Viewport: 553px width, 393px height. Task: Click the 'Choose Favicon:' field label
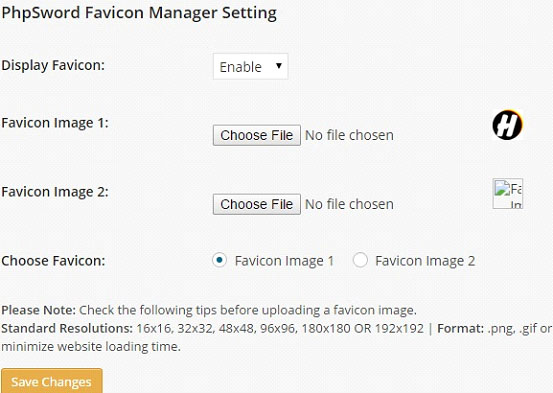click(x=53, y=261)
